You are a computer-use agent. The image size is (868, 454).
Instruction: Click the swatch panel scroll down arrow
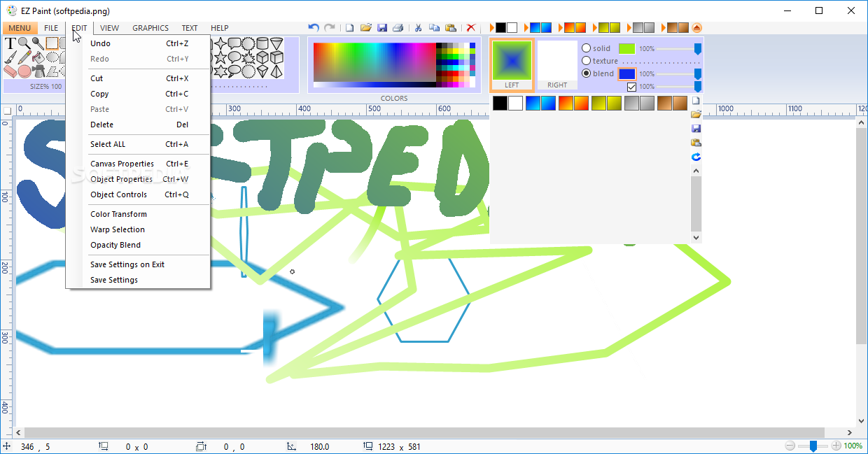click(696, 238)
